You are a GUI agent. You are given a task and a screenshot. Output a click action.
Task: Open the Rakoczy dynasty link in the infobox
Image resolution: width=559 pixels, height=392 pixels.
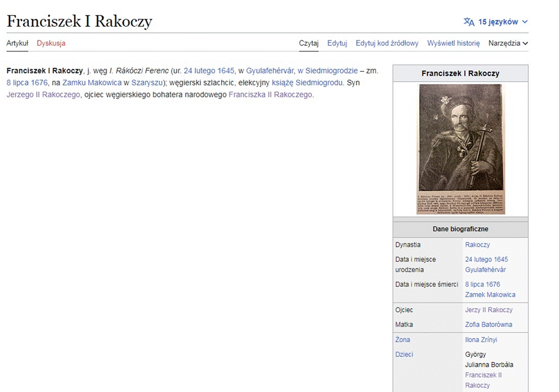[477, 245]
